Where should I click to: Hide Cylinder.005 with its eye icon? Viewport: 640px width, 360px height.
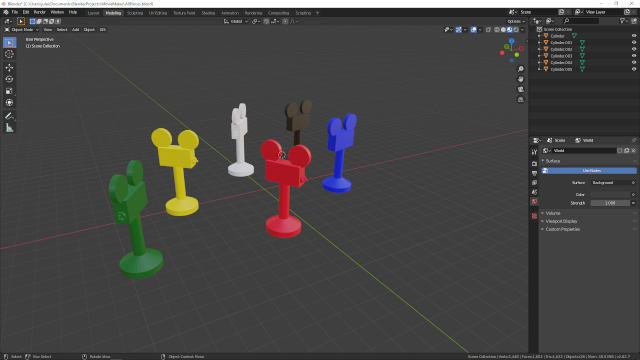(634, 69)
